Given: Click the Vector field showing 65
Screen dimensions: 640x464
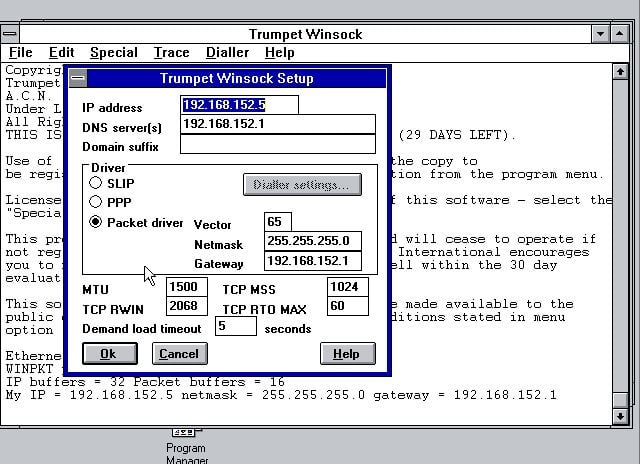Looking at the screenshot, I should coord(278,222).
